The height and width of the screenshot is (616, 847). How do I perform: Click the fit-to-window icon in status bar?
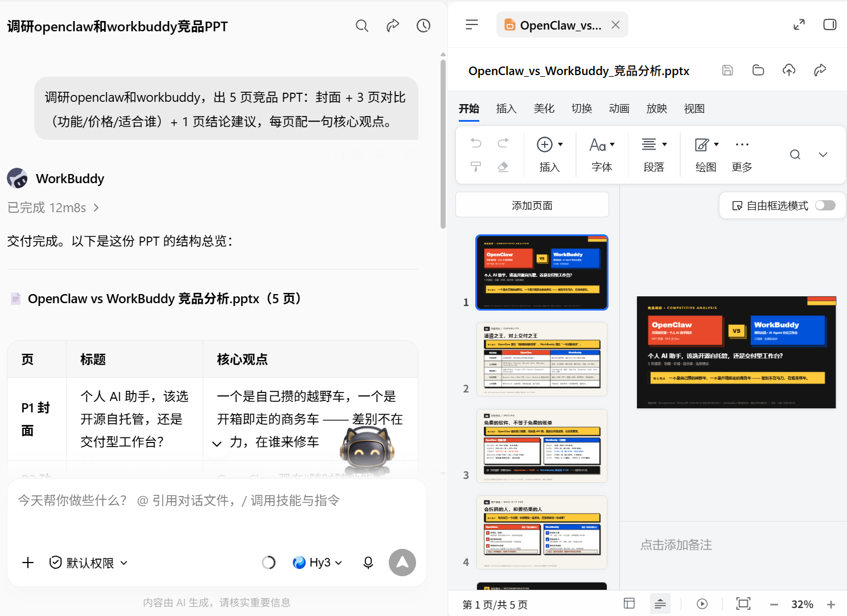coord(743,603)
